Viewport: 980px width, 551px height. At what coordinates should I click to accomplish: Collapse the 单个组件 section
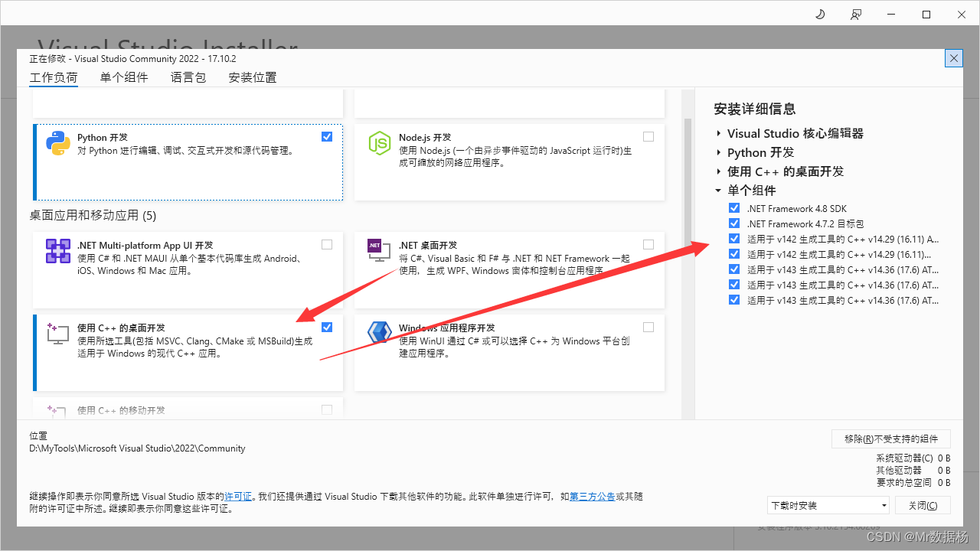pos(718,191)
